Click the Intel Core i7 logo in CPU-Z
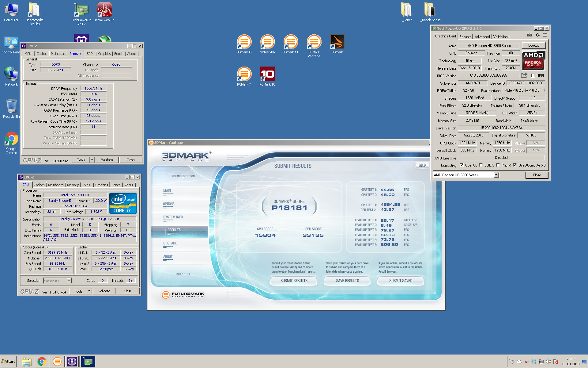Image resolution: width=588 pixels, height=368 pixels. tap(123, 203)
